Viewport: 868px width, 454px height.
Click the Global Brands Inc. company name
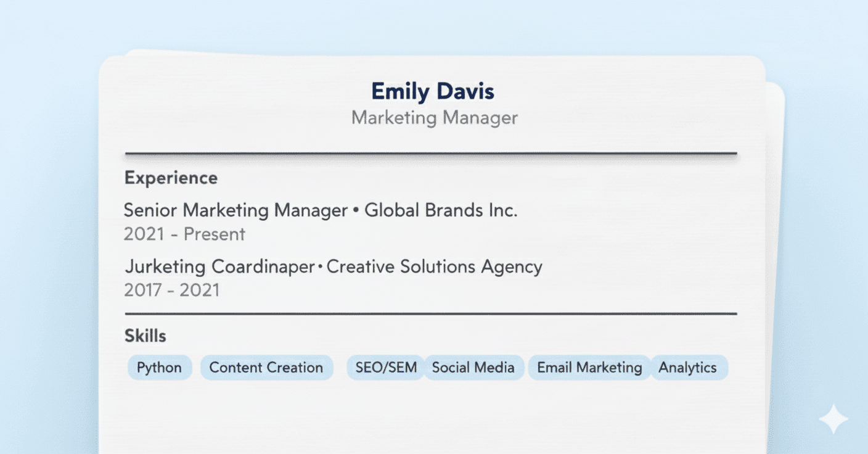(441, 210)
